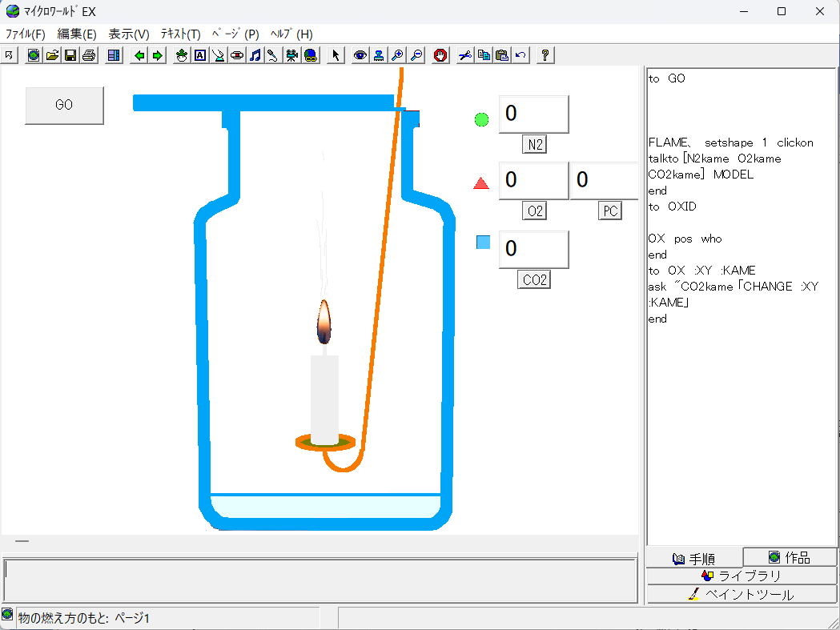Open the ライブラリ tab

[742, 576]
